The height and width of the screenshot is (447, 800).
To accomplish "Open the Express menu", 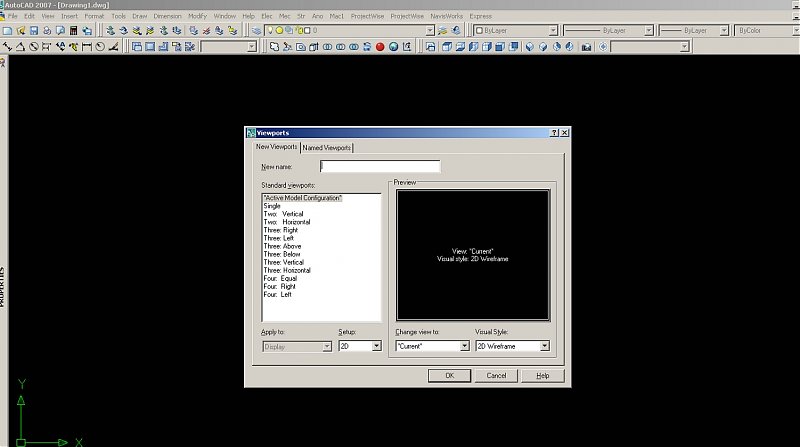I will pos(480,17).
